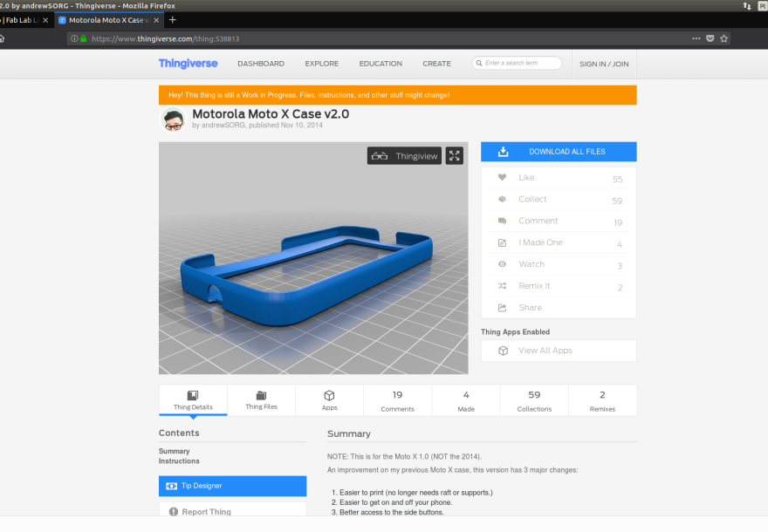
Task: Click the Tip Designer button
Action: coord(233,486)
